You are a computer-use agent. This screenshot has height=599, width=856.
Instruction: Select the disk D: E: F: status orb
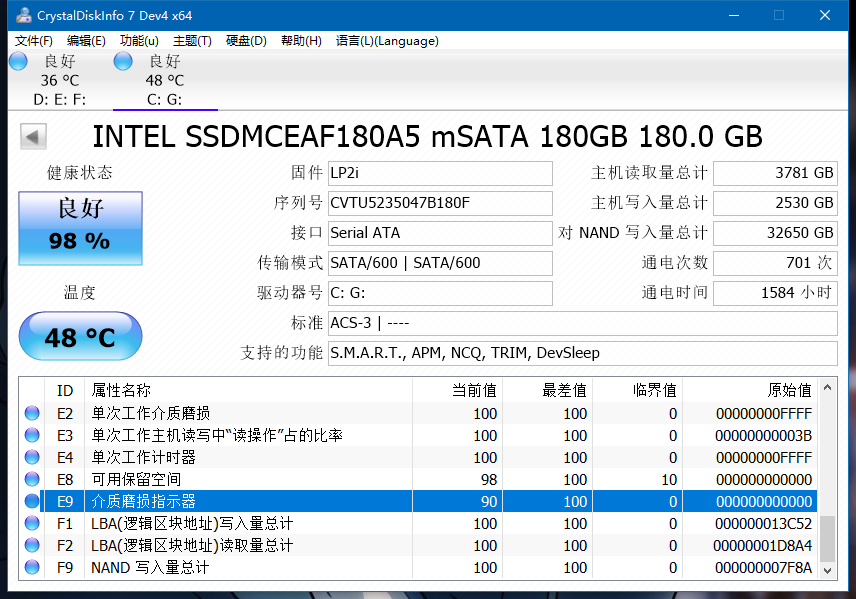click(x=19, y=61)
